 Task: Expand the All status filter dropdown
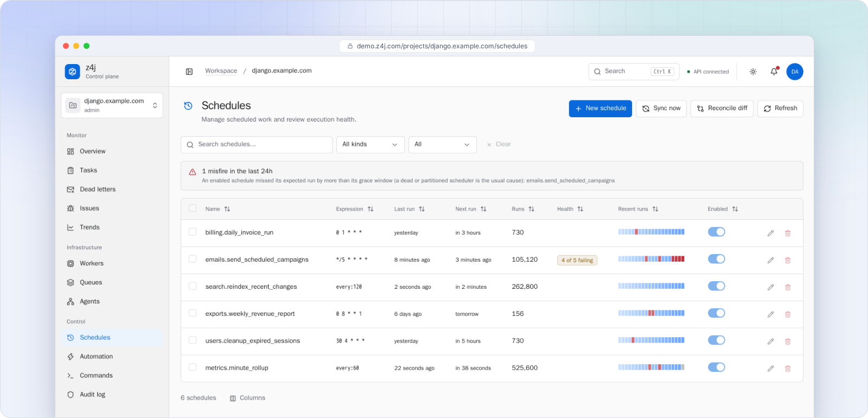[x=443, y=144]
